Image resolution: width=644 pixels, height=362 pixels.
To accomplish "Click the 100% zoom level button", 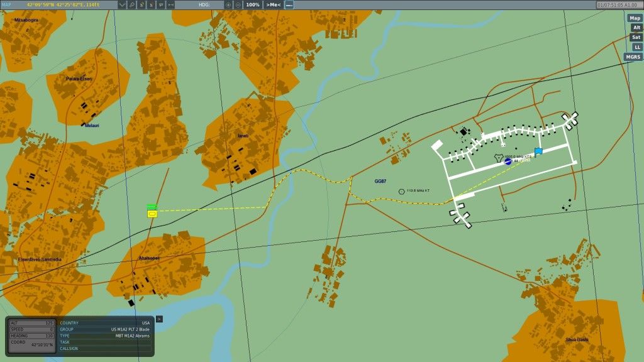I will 253,4.
